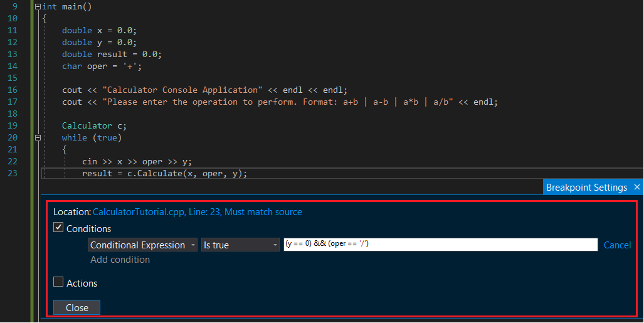644x323 pixels.
Task: Click the "Please enter the operation" string
Action: coord(277,102)
